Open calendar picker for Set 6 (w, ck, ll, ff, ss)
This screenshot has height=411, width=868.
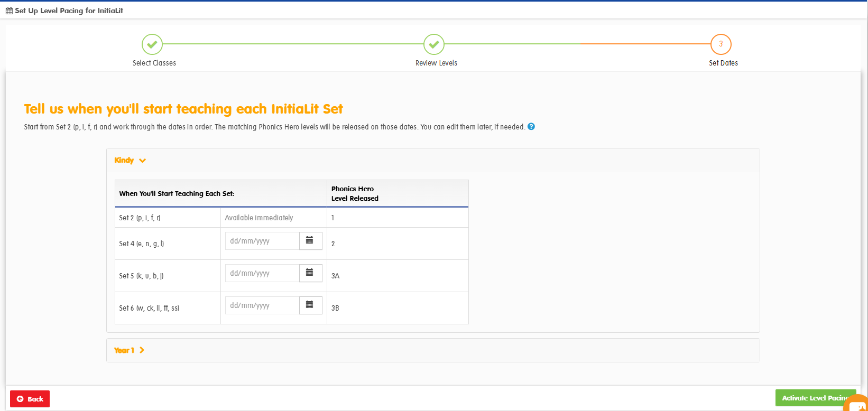point(311,305)
